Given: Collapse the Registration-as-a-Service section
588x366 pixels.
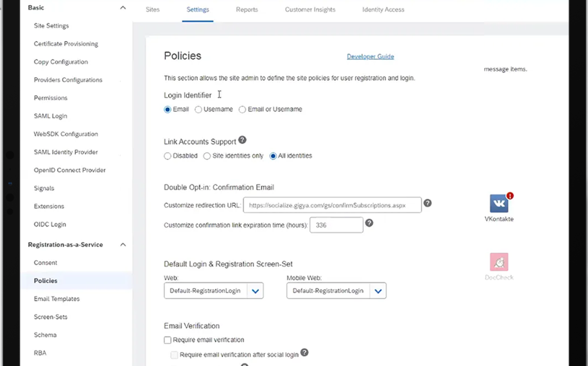Looking at the screenshot, I should click(x=122, y=244).
